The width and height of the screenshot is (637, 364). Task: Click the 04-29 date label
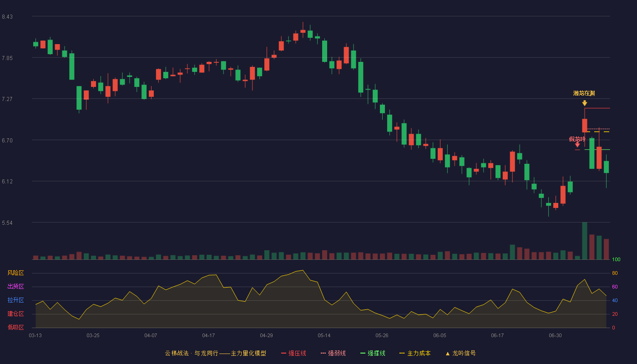click(x=266, y=335)
